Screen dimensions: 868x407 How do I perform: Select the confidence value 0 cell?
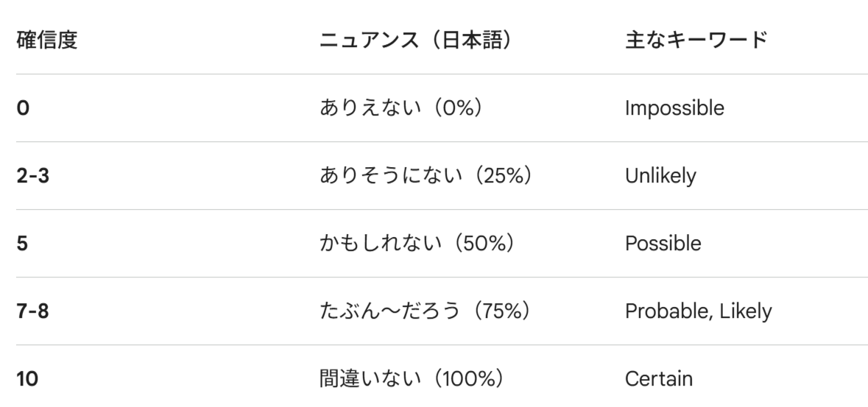pos(23,108)
